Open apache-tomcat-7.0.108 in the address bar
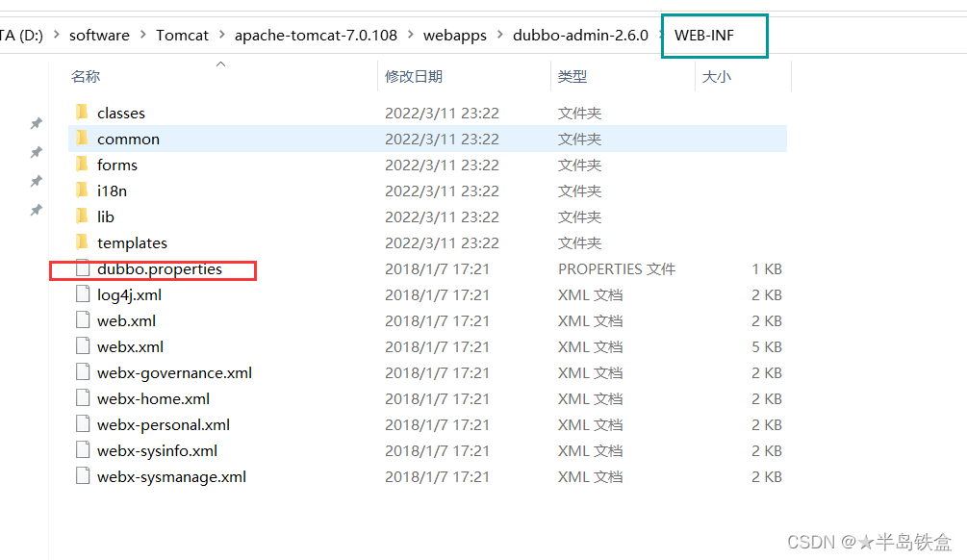The width and height of the screenshot is (967, 560). 316,36
